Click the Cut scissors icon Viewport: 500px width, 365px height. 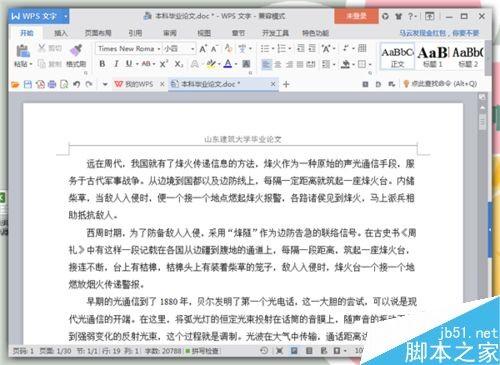42,48
